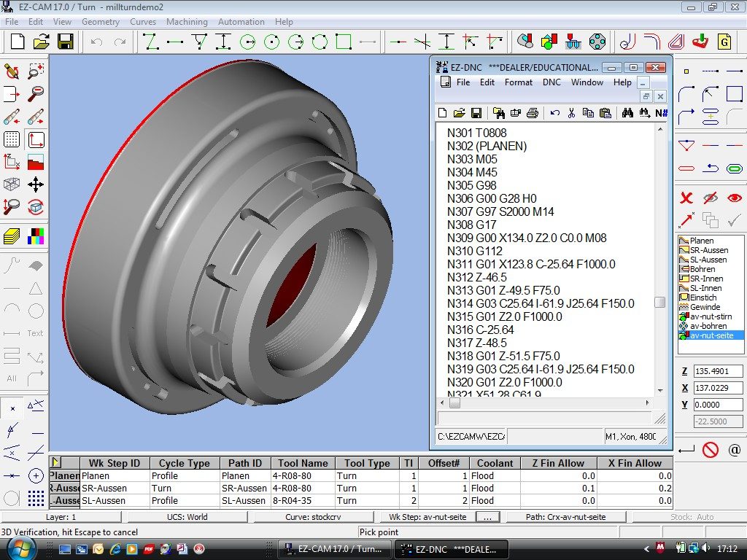Select the pan four-arrow move tool
The height and width of the screenshot is (560, 747).
[35, 184]
